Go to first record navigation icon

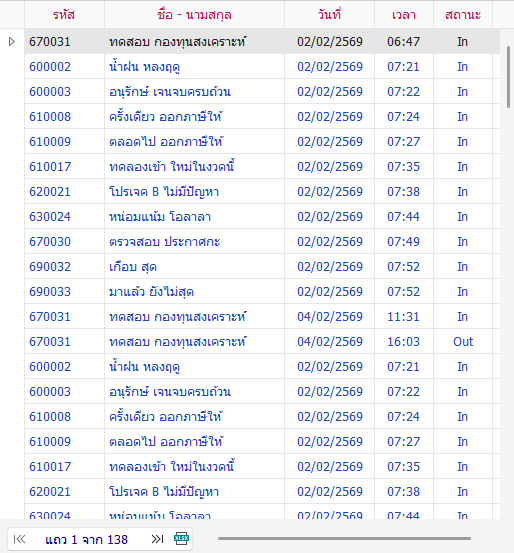point(19,539)
